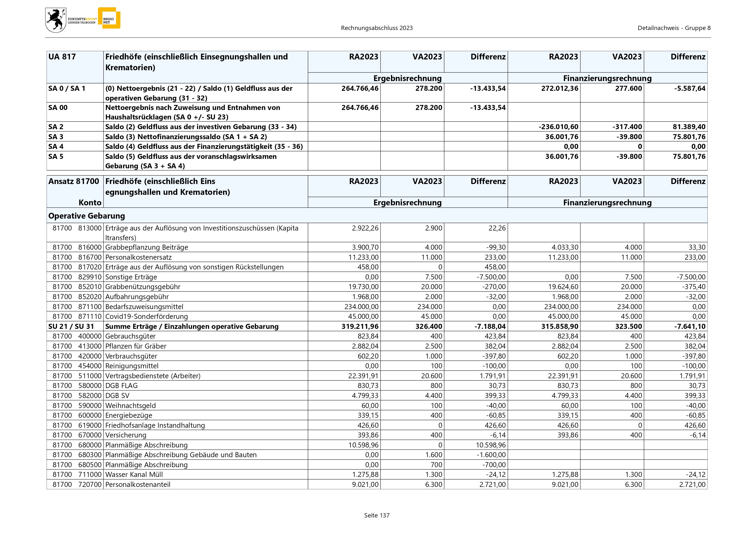Click the Friedhofsanlage Instandhaltung row label
This screenshot has width=756, height=535.
click(155, 425)
